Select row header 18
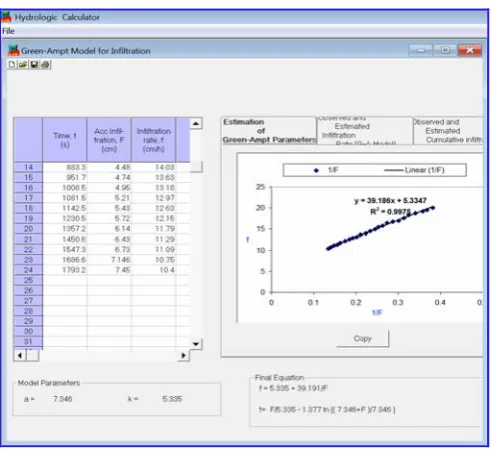The height and width of the screenshot is (454, 493). [x=28, y=208]
